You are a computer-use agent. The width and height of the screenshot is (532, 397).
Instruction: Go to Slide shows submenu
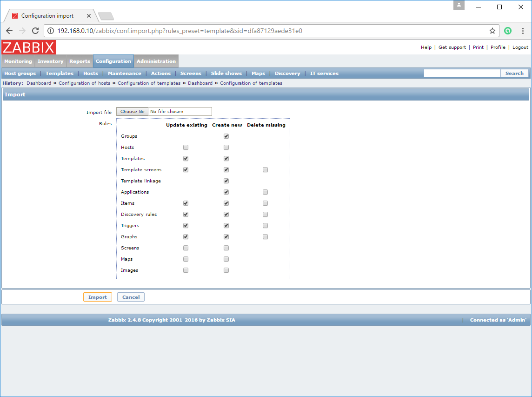click(x=226, y=74)
